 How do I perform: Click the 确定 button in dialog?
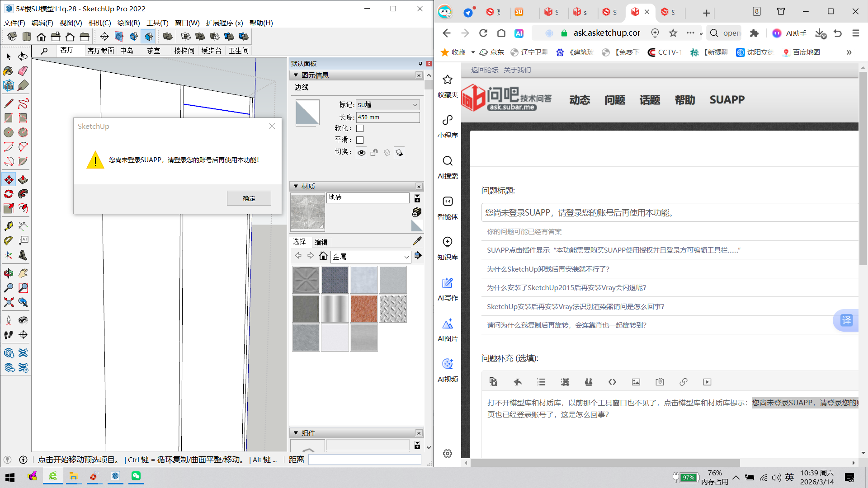tap(249, 198)
